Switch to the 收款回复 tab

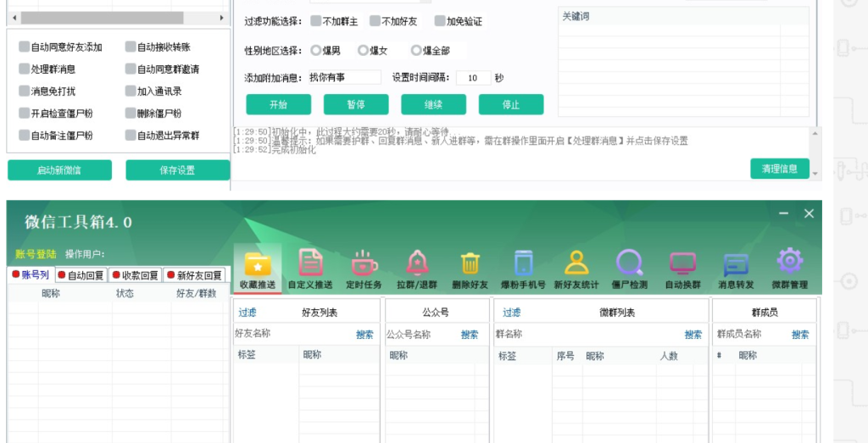[135, 275]
